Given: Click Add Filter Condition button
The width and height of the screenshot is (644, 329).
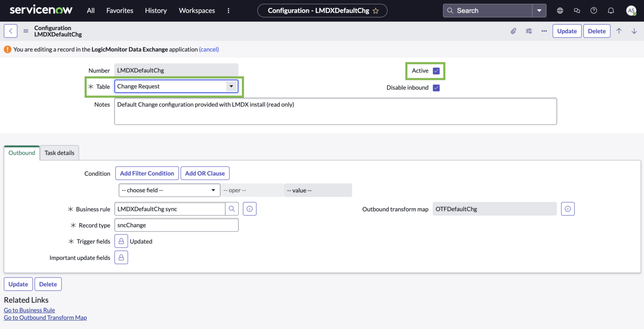Looking at the screenshot, I should coord(147,174).
